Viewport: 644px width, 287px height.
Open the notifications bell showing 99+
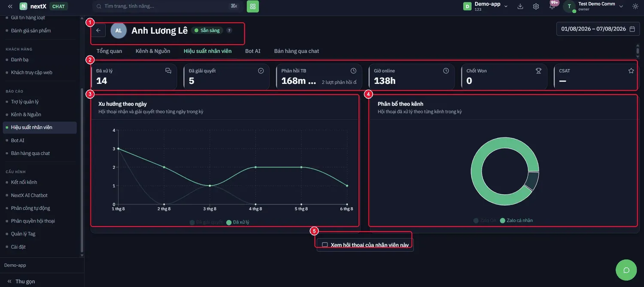pyautogui.click(x=553, y=6)
